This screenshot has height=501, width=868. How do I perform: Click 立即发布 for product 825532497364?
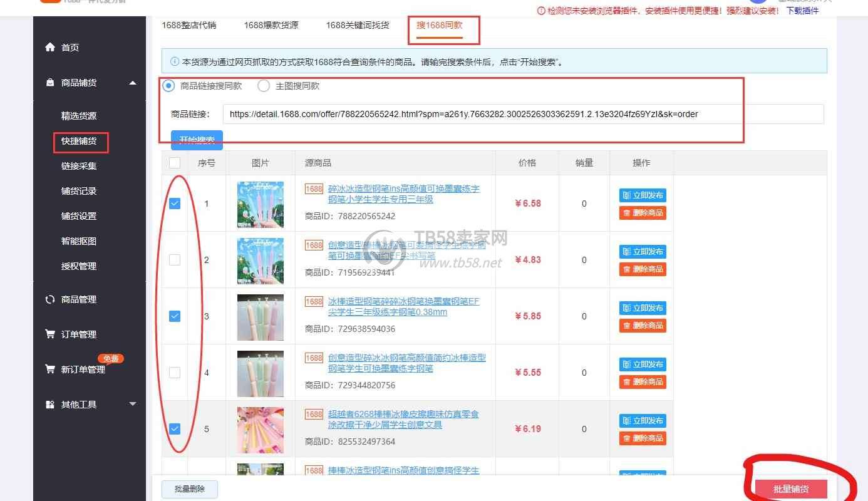[x=643, y=421]
